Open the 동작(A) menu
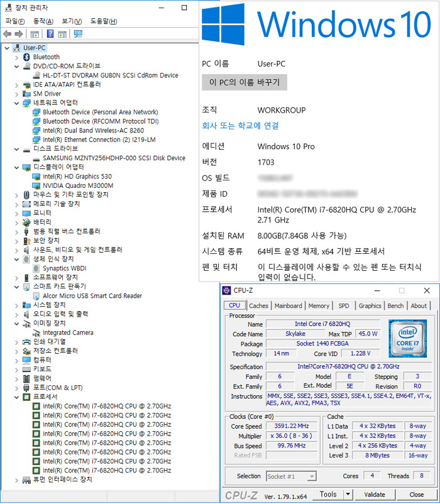The height and width of the screenshot is (504, 440). tap(43, 21)
